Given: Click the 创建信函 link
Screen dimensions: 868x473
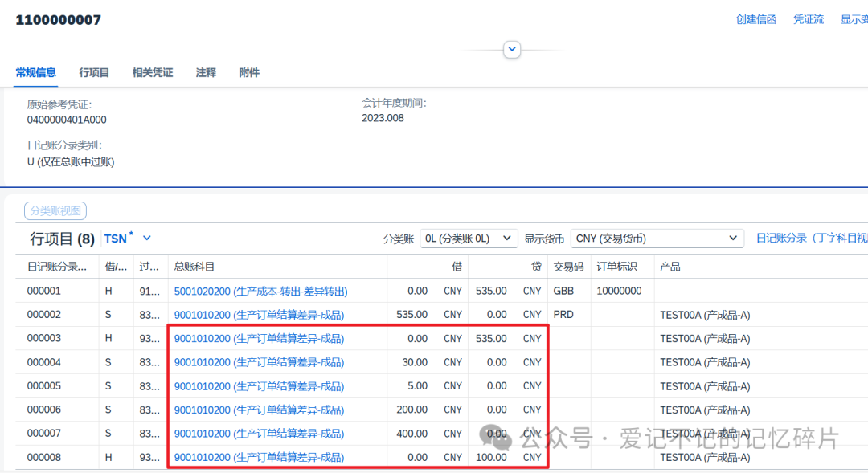Looking at the screenshot, I should pos(756,20).
